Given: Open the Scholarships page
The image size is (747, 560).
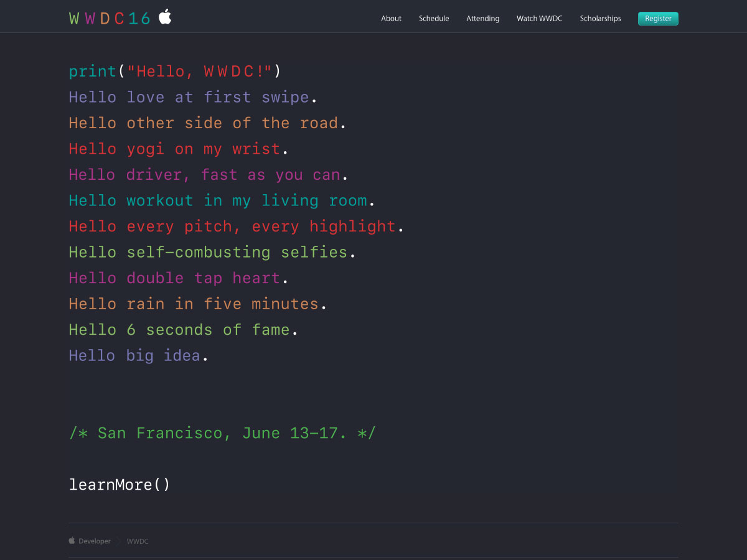Looking at the screenshot, I should pos(600,19).
